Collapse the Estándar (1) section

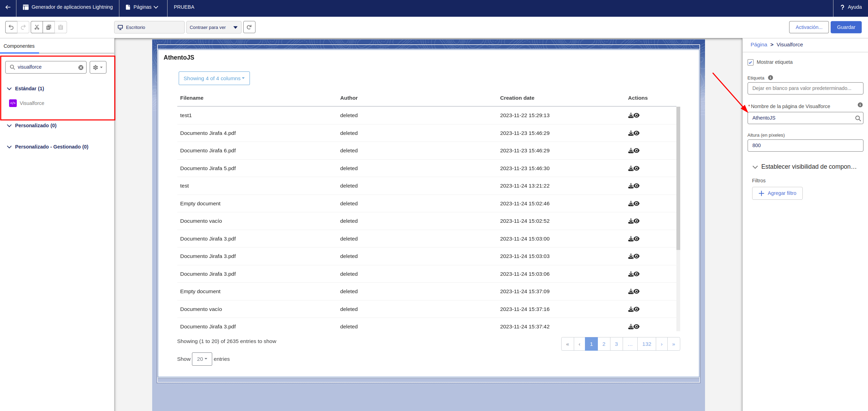click(9, 89)
